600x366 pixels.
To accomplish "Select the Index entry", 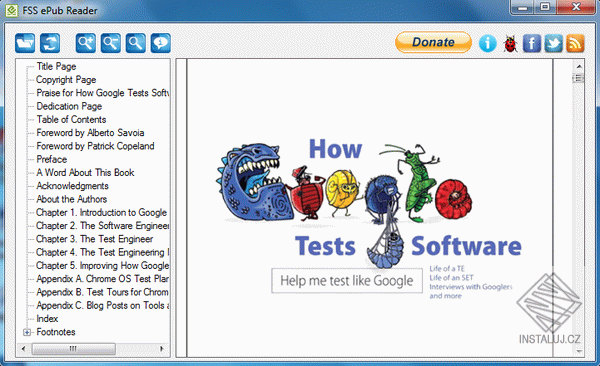I will pos(47,319).
